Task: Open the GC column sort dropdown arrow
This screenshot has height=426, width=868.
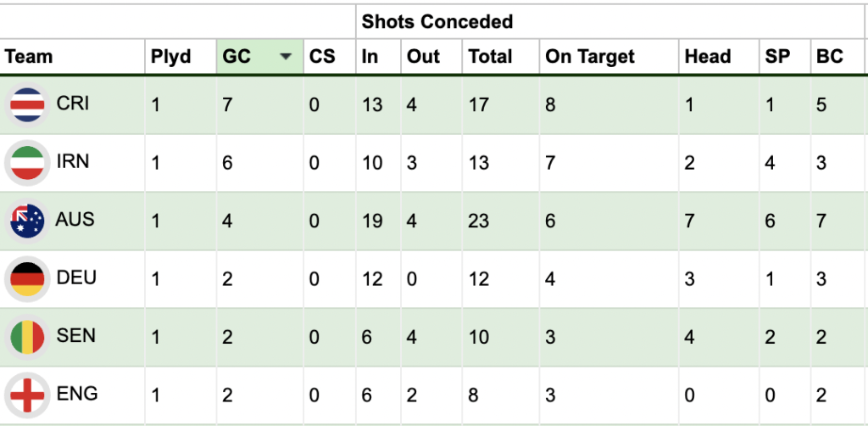Action: [286, 57]
